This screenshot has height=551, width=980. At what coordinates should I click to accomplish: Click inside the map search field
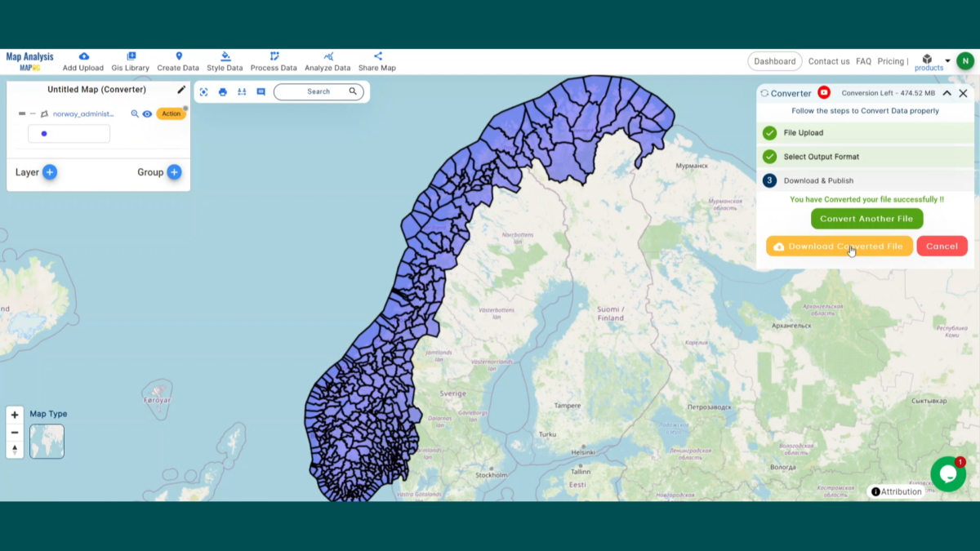314,91
